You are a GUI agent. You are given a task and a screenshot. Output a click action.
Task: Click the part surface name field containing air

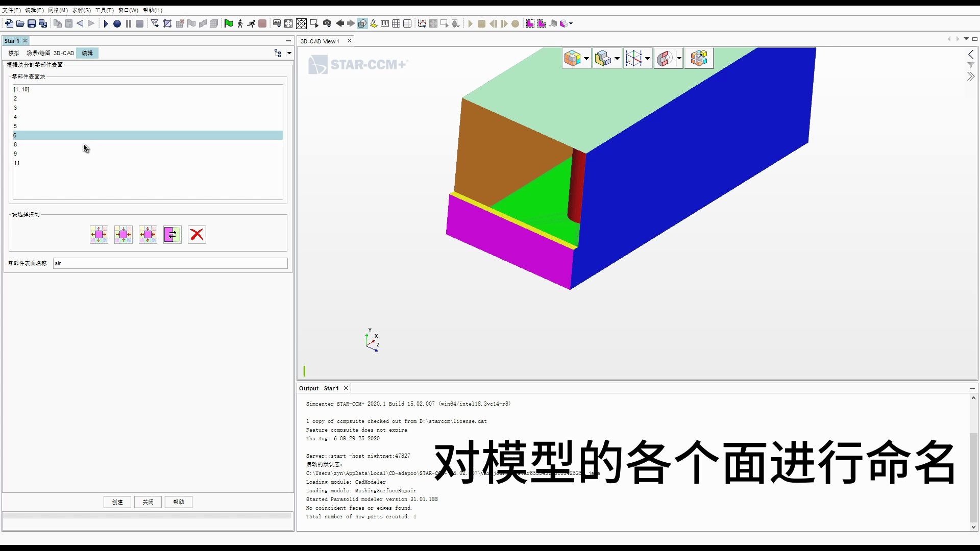click(170, 263)
